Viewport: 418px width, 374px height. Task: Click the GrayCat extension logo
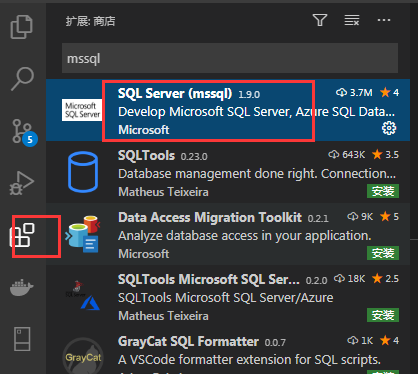click(x=83, y=357)
